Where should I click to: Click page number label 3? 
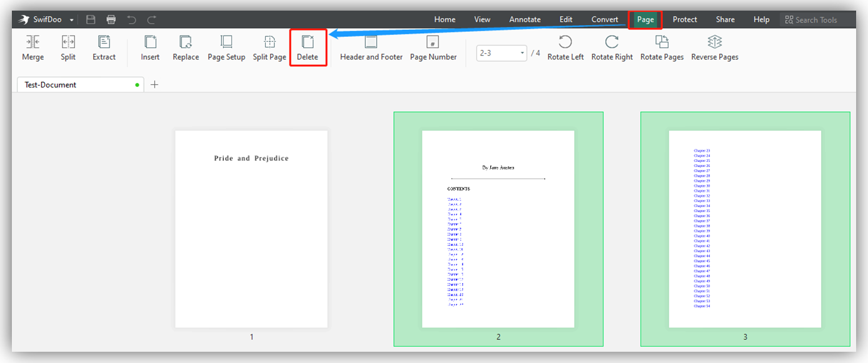pos(745,337)
